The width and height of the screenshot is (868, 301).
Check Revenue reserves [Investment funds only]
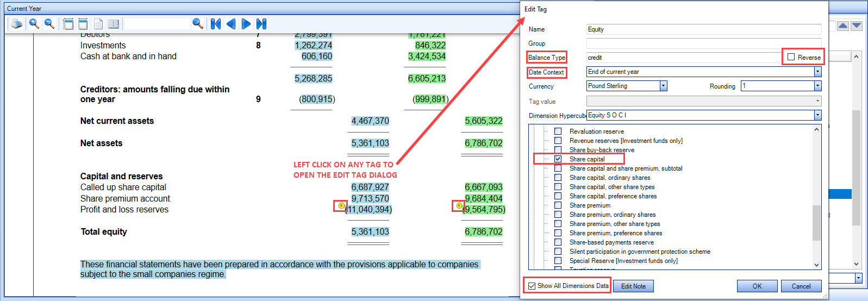[558, 141]
